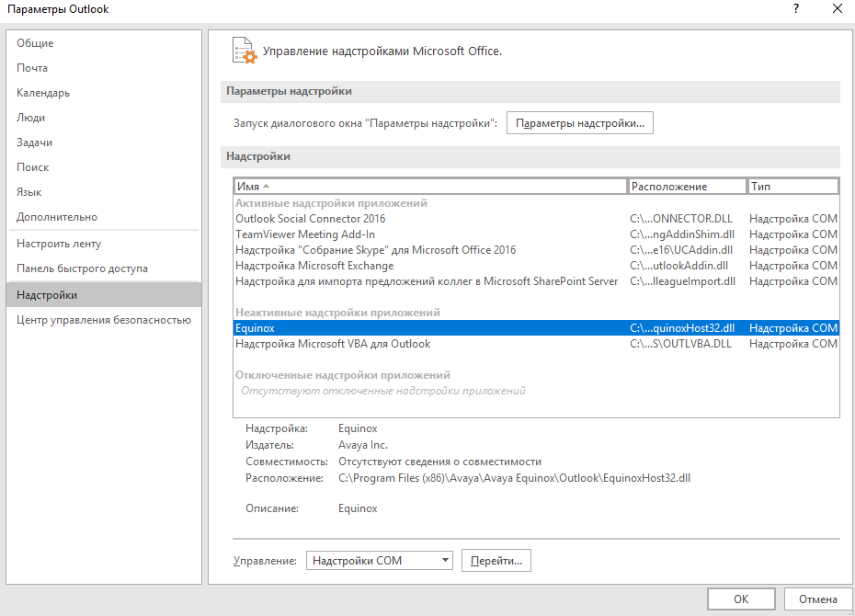This screenshot has height=616, width=855.
Task: Click the help question mark icon
Action: (796, 8)
